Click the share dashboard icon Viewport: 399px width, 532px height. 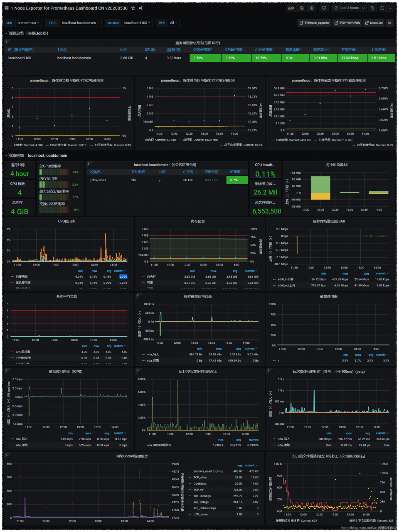(x=140, y=8)
